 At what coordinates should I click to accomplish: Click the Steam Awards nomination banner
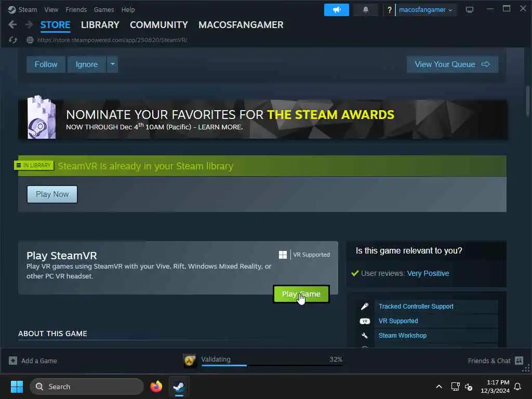pos(263,119)
